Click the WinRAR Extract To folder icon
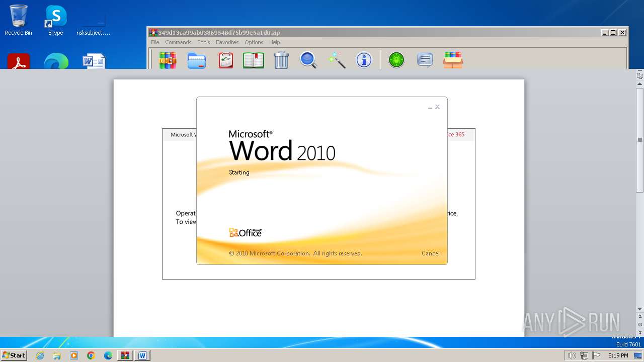Screen dimensions: 644x362 coord(197,60)
